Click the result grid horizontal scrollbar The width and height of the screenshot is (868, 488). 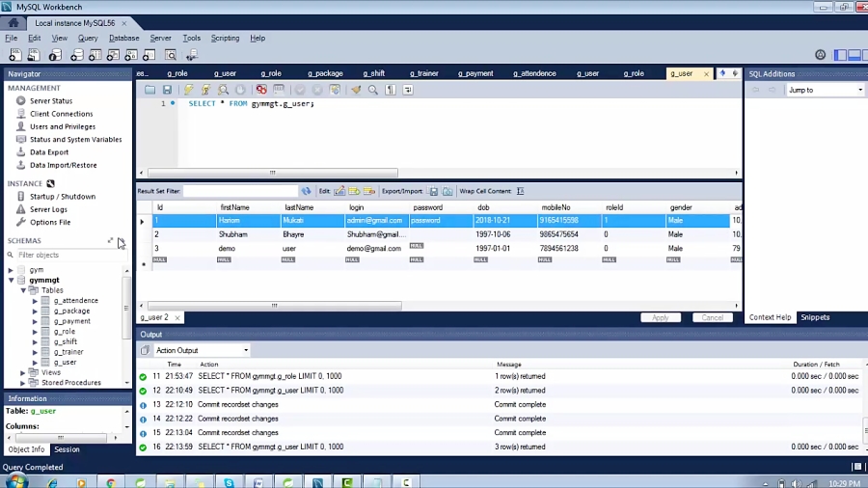275,306
